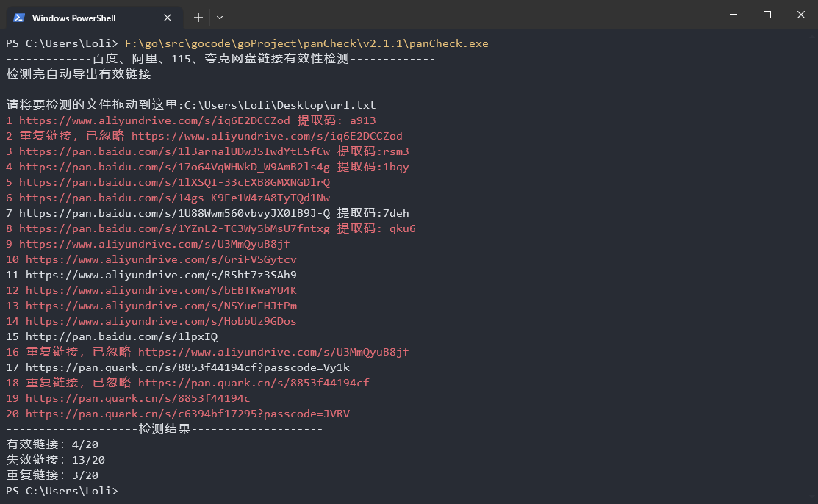This screenshot has width=818, height=504.
Task: Click aliyundrive link ending RSht7z3SAh9
Action: 161,275
